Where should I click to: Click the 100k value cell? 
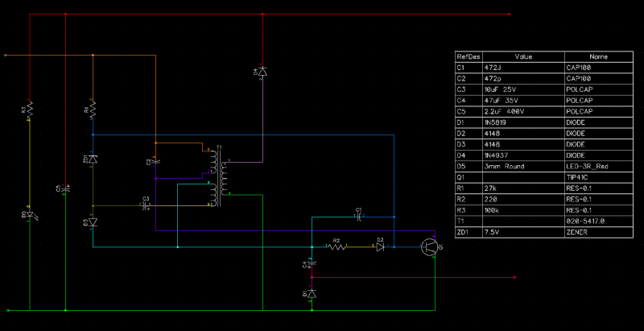click(x=524, y=211)
